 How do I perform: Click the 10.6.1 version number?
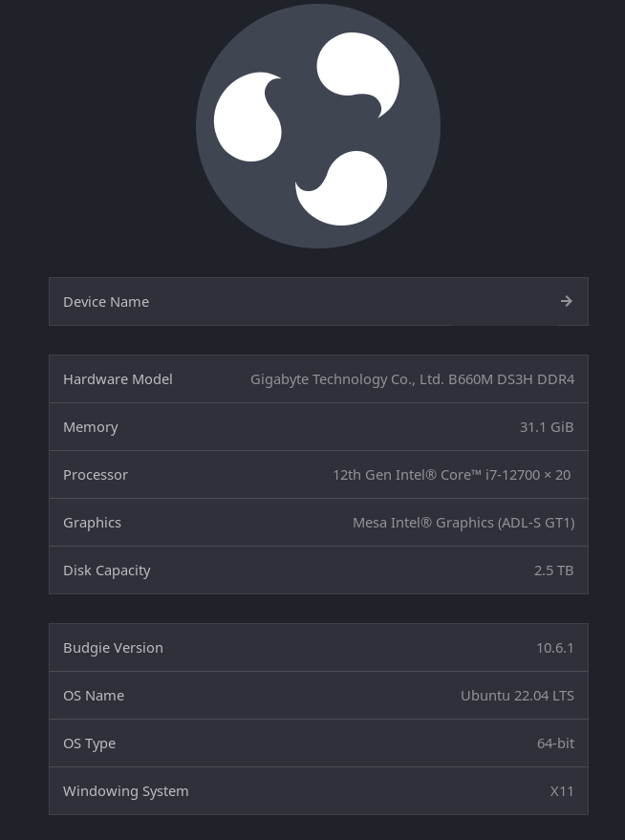[555, 648]
